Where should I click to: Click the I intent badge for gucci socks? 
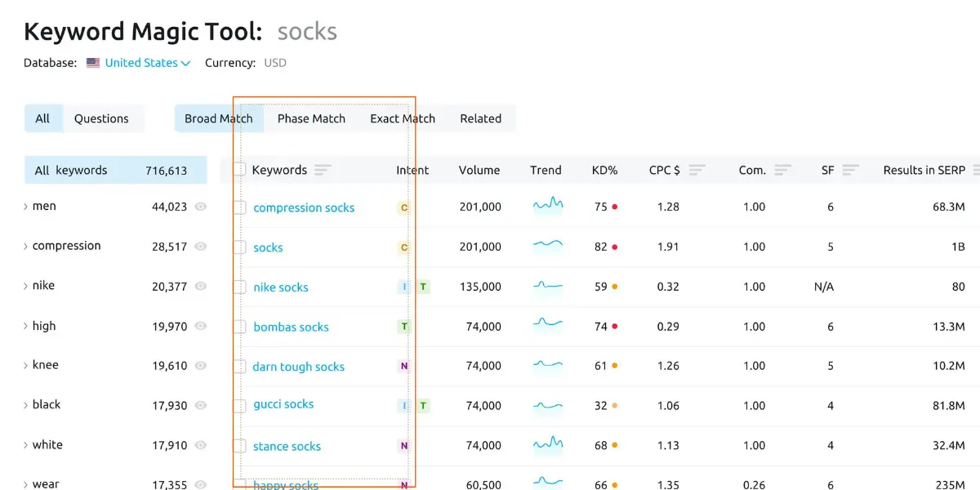coord(403,406)
